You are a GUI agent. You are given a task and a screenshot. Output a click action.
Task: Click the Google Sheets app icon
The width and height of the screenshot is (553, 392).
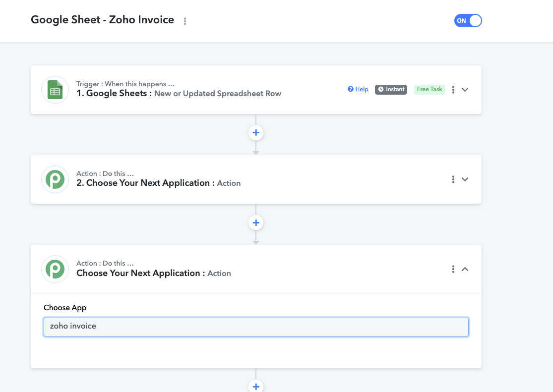55,90
